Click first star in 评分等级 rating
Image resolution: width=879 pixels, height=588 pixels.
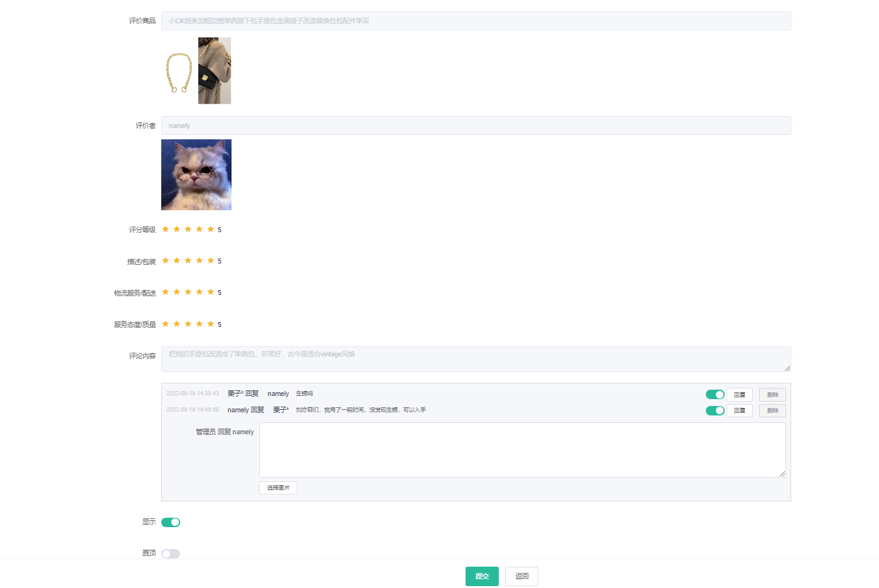click(166, 229)
